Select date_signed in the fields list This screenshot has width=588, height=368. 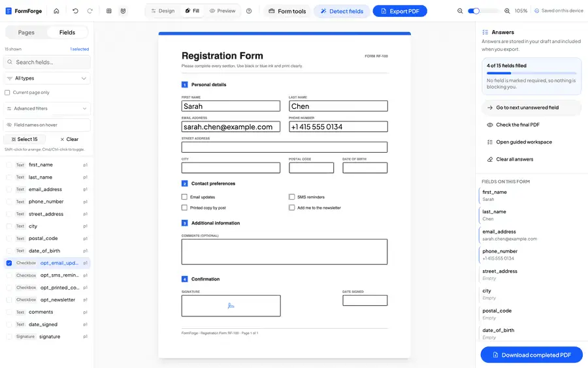[47, 324]
